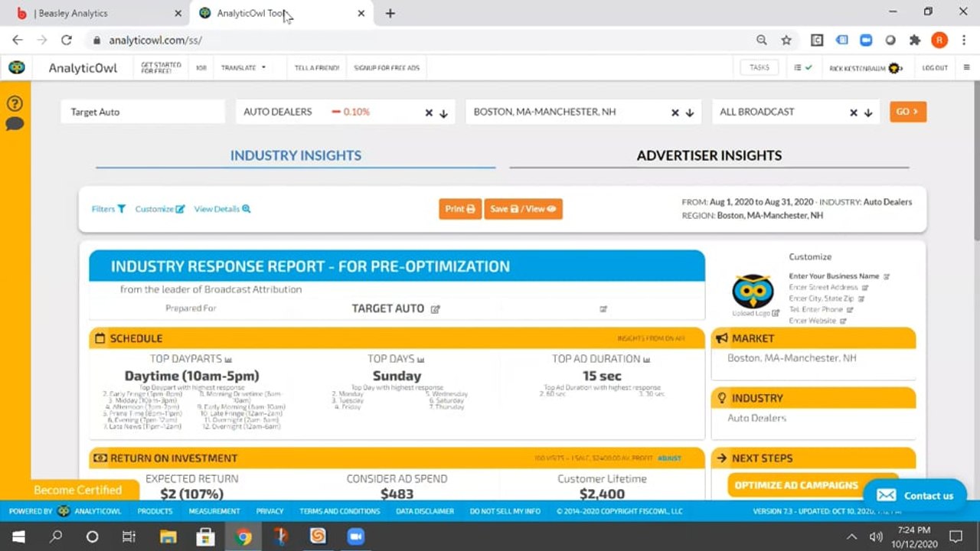Viewport: 980px width, 551px height.
Task: Switch to the Advertiser Insights tab
Action: pyautogui.click(x=709, y=155)
